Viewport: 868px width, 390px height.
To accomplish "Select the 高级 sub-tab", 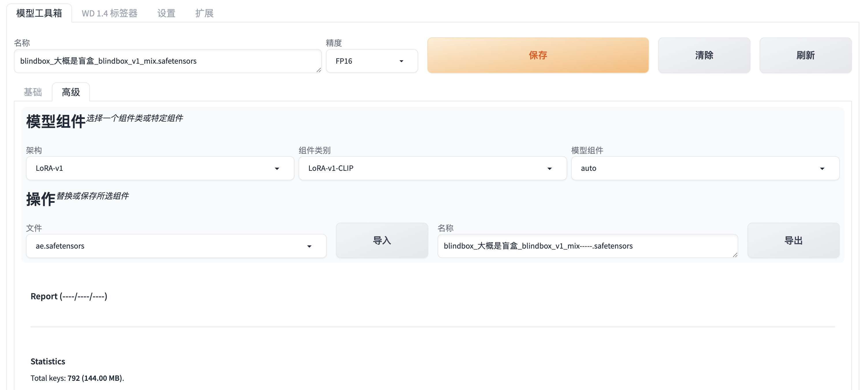I will 71,92.
